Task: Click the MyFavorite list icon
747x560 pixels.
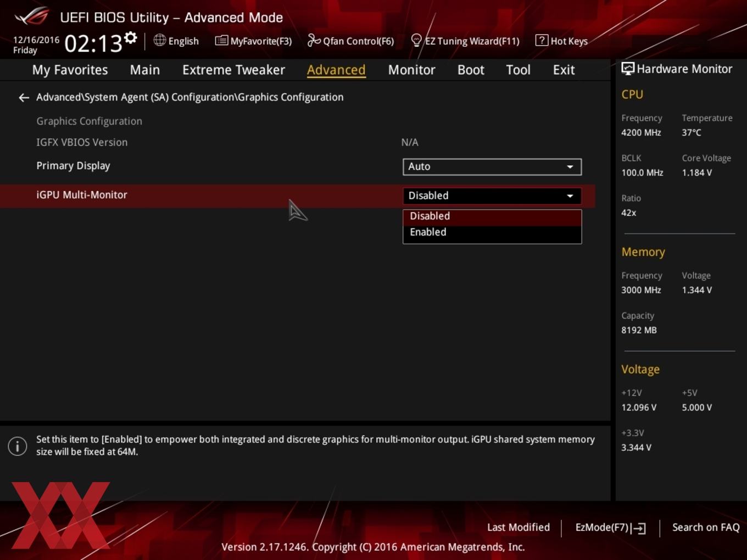Action: click(221, 41)
